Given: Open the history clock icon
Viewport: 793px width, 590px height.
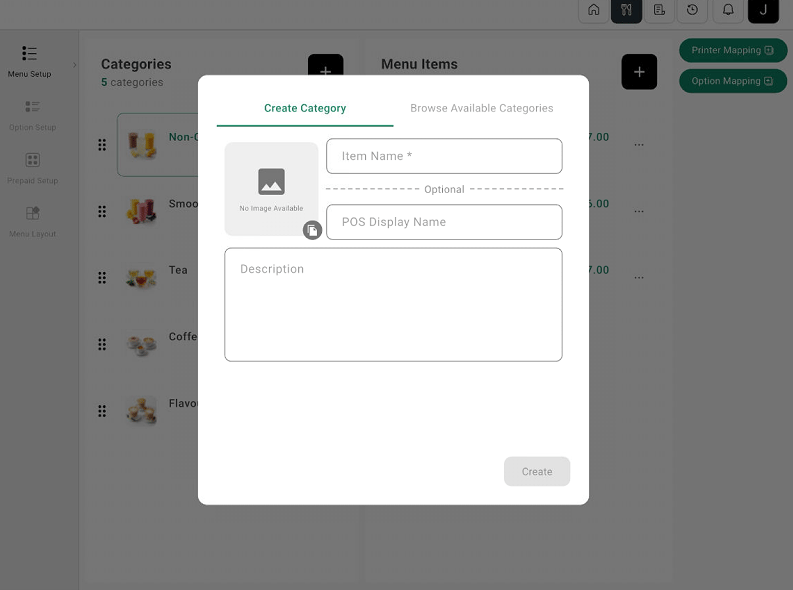Looking at the screenshot, I should (x=692, y=10).
